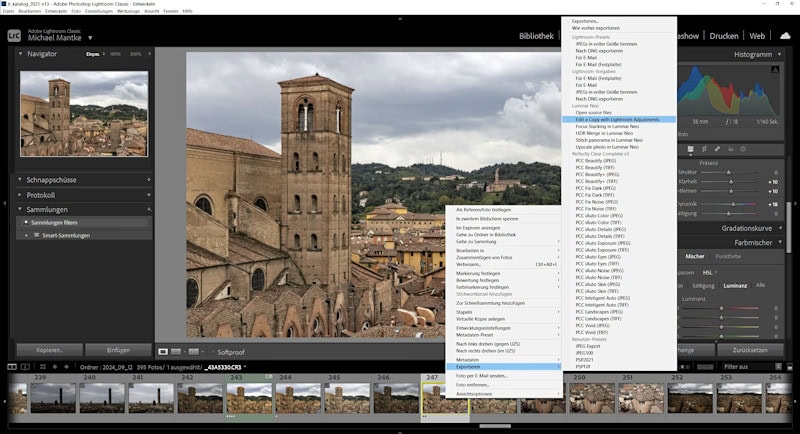800x434 pixels.
Task: Click the second monitor display icon in filmstrip bar
Action: (27, 367)
